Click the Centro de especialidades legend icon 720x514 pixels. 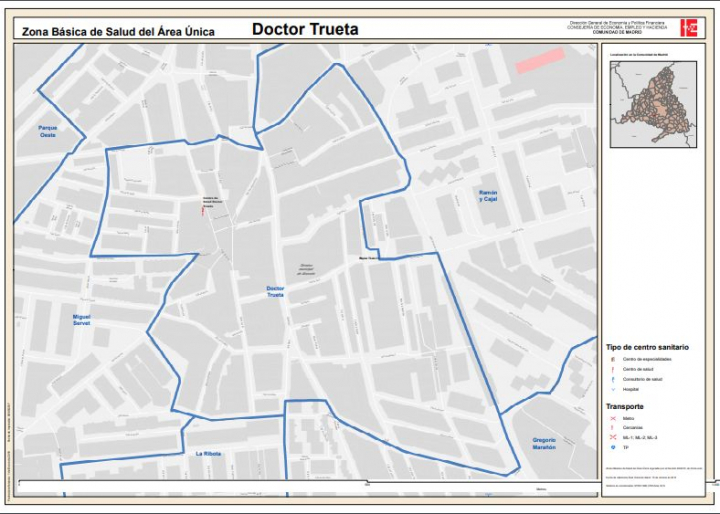[612, 358]
